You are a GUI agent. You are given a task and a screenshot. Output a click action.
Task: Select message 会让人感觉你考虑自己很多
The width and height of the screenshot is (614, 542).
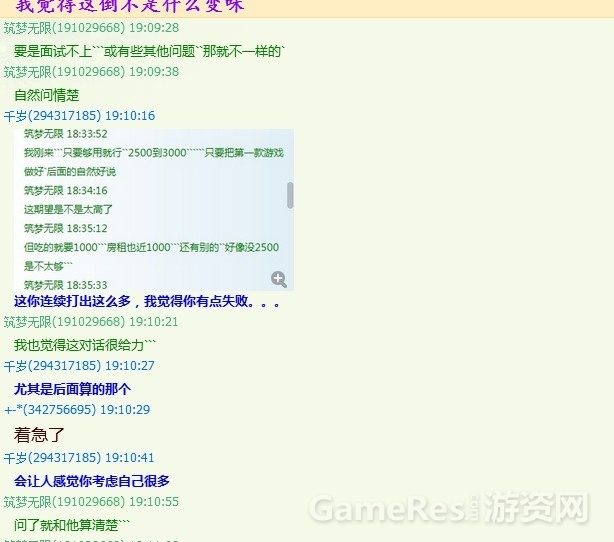pos(92,481)
